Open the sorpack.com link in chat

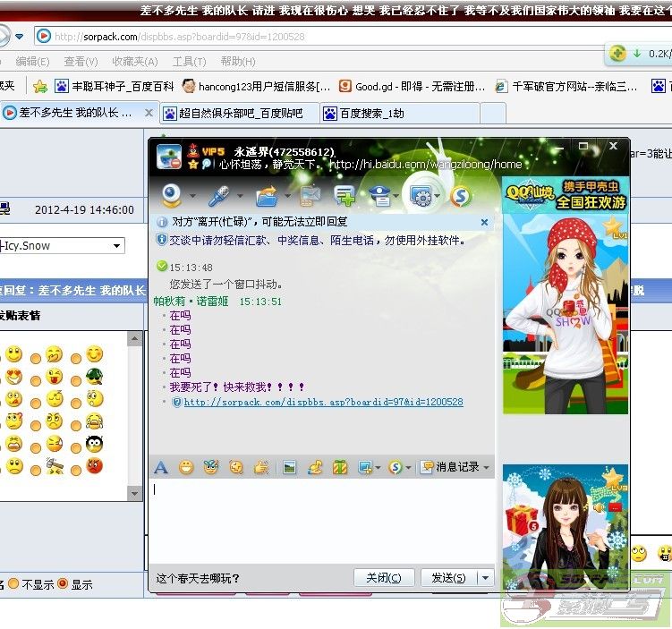point(323,402)
